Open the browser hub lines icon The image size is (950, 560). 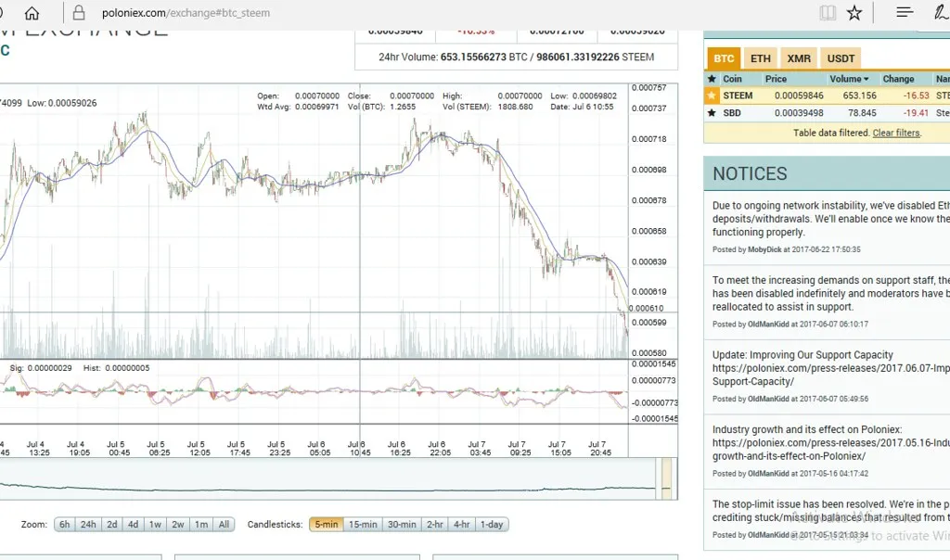click(x=905, y=12)
